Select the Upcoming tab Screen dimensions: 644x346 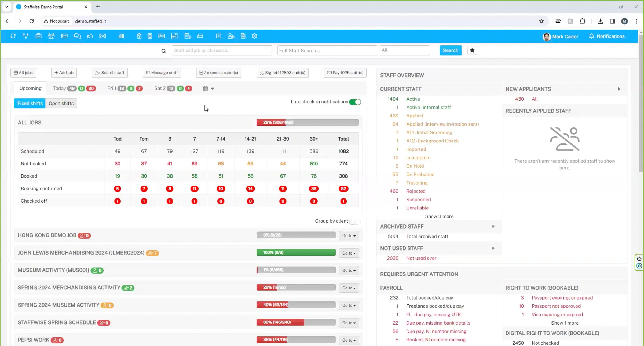30,88
